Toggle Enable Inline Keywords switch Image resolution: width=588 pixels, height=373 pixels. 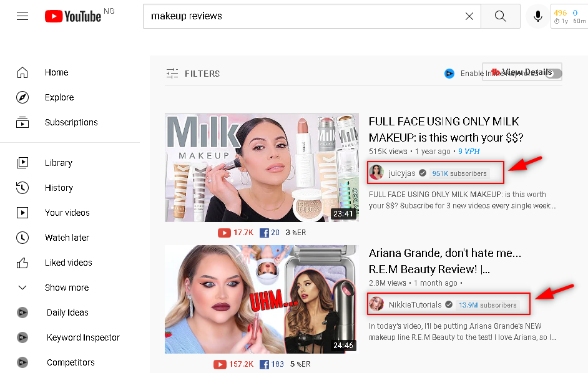pyautogui.click(x=554, y=74)
